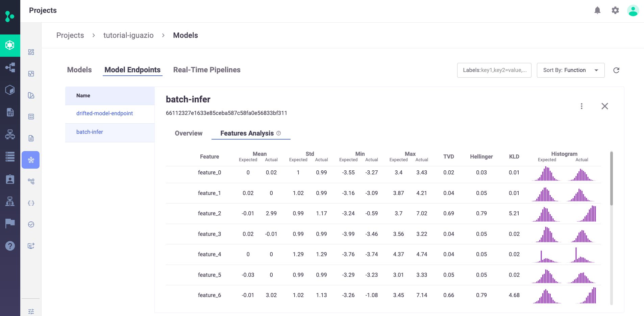Image resolution: width=644 pixels, height=316 pixels.
Task: Click the Hellinger column header
Action: (481, 156)
